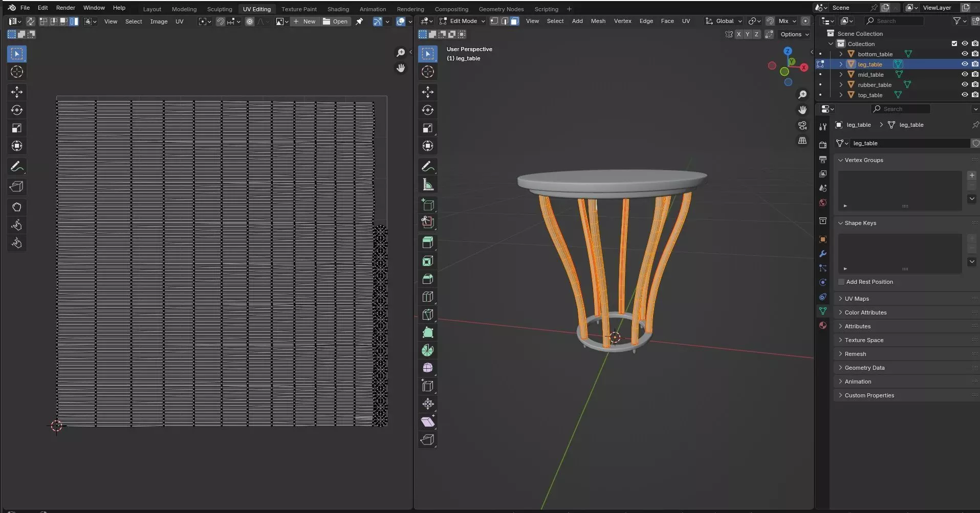Screen dimensions: 980x513
Task: Hide rubber_table in the outliner
Action: coord(965,84)
